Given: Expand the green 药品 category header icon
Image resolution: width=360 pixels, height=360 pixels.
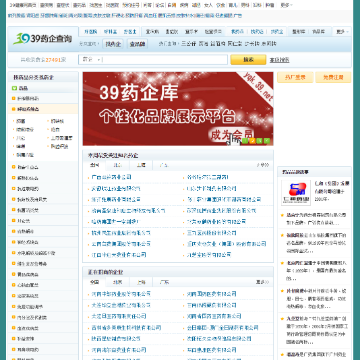Looking at the screenshot, I should [x=14, y=88].
